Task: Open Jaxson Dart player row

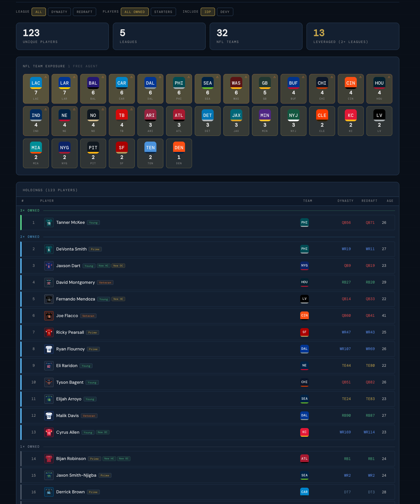Action: [208, 266]
